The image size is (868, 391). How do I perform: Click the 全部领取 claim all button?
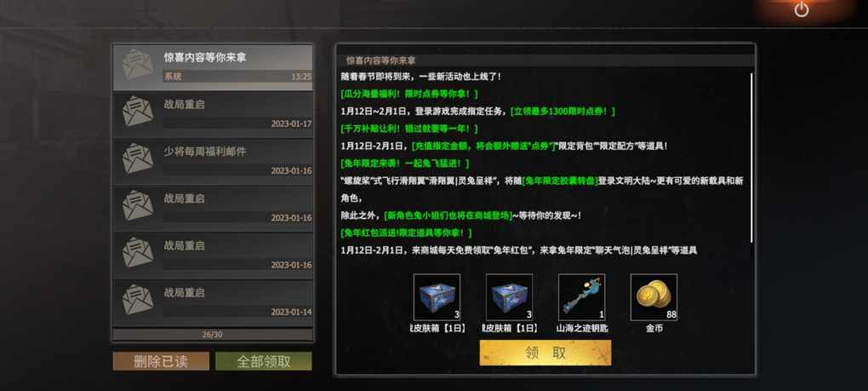click(264, 362)
